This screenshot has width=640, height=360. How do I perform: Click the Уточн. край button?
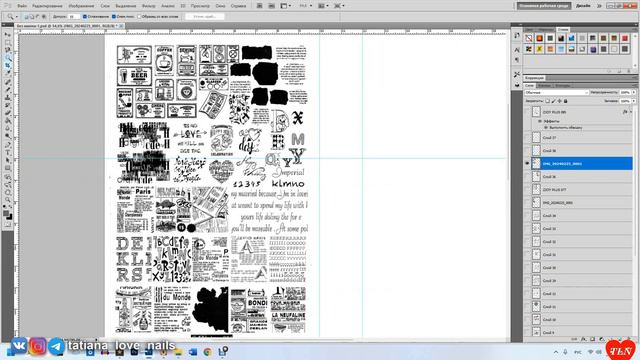[x=205, y=17]
